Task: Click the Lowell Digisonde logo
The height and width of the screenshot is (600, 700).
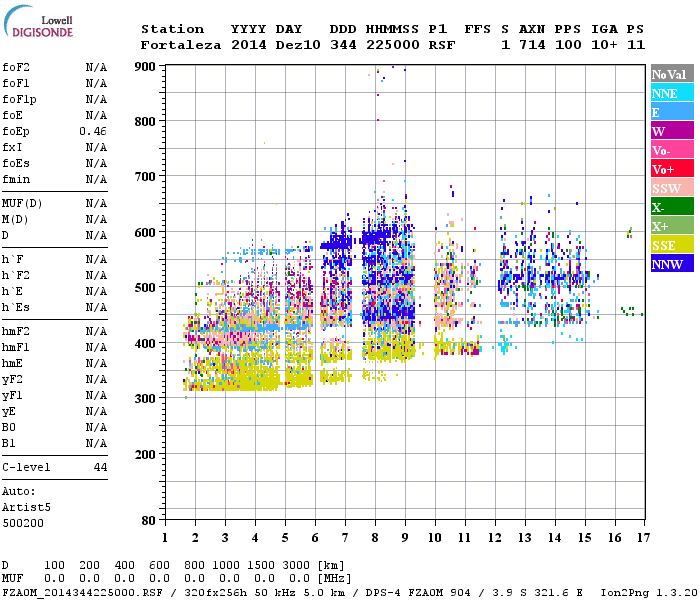Action: (38, 22)
